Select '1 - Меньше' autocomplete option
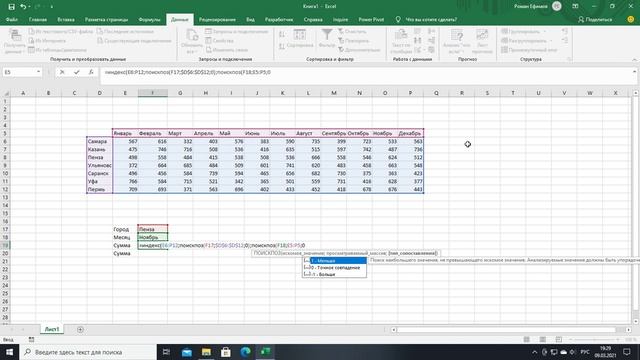This screenshot has width=640, height=360. (x=334, y=261)
